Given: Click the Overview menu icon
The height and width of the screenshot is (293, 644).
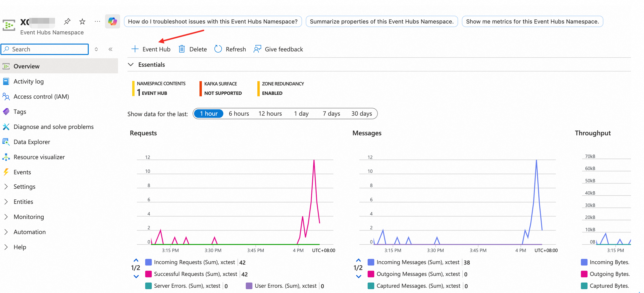Looking at the screenshot, I should [6, 66].
